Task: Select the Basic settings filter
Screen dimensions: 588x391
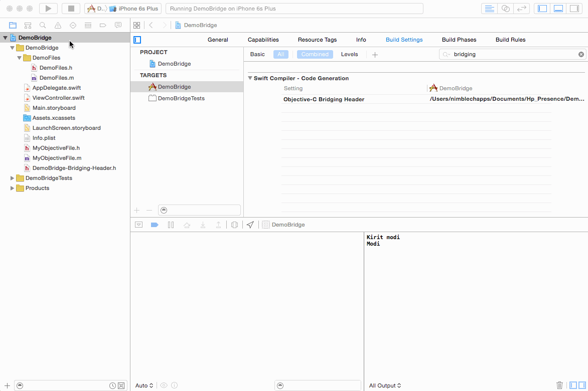Action: click(257, 54)
